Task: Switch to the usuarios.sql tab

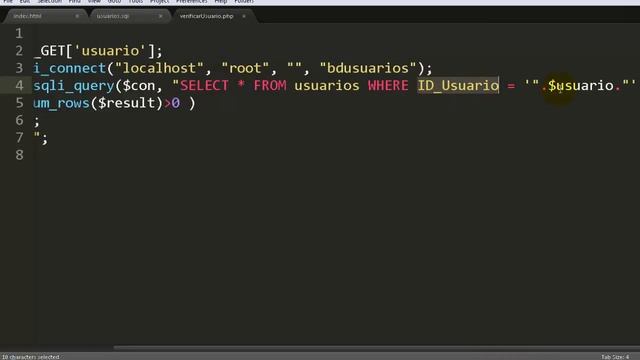Action: point(113,16)
